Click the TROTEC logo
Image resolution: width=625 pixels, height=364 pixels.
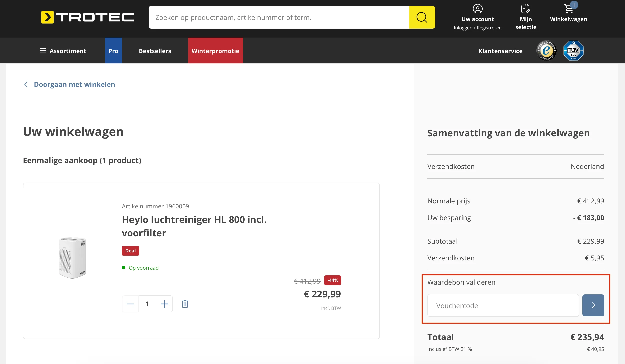[x=87, y=17]
